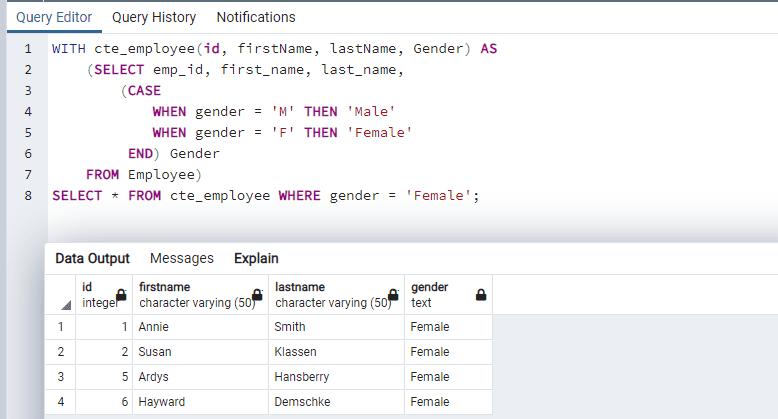Click the lock icon in the lastname column header
This screenshot has height=419, width=778.
coord(394,295)
